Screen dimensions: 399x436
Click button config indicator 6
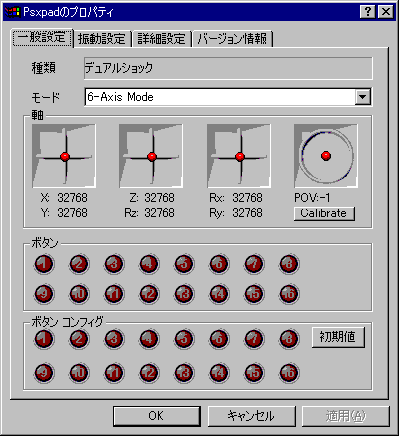219,339
